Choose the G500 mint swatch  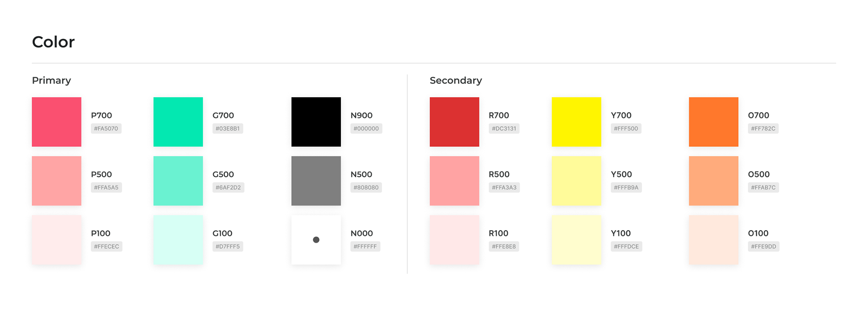(178, 181)
